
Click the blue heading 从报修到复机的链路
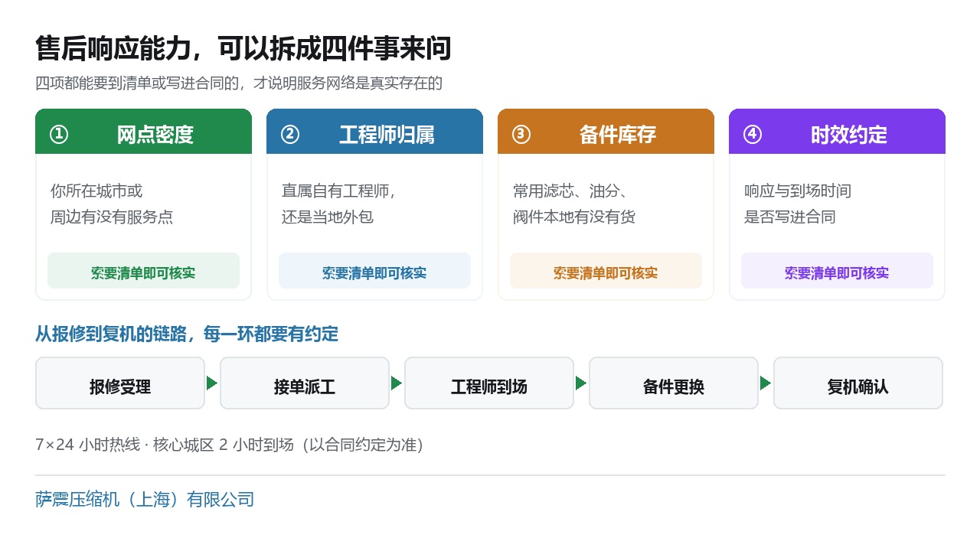(187, 334)
